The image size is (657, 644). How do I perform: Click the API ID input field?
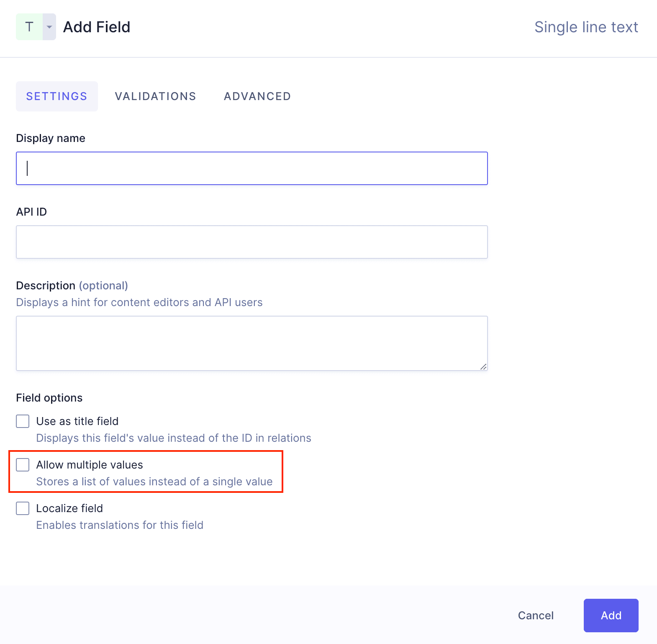[x=251, y=242]
